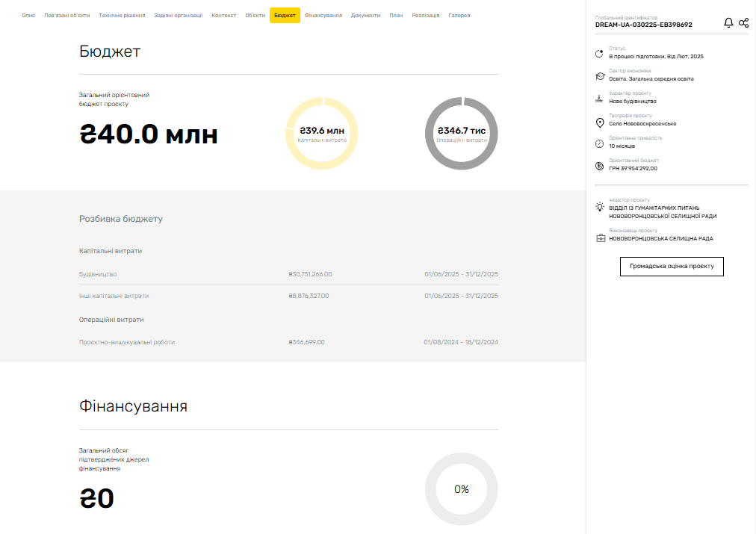
Task: Click the map pin geography icon
Action: pyautogui.click(x=599, y=122)
